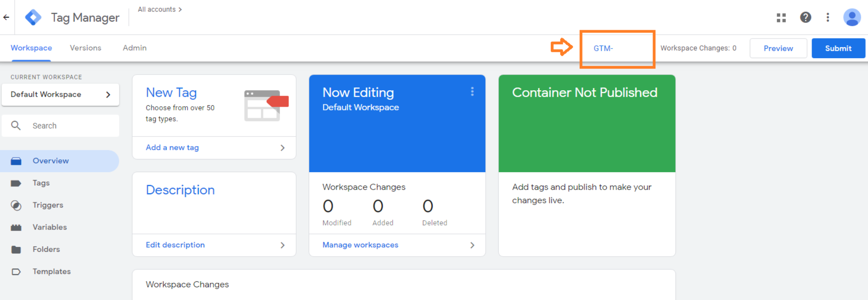868x300 pixels.
Task: Select Variables in the sidebar
Action: (60, 227)
